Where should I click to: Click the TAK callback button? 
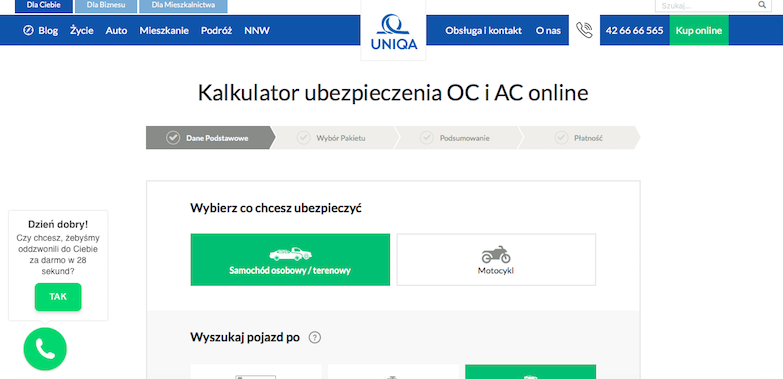click(58, 297)
